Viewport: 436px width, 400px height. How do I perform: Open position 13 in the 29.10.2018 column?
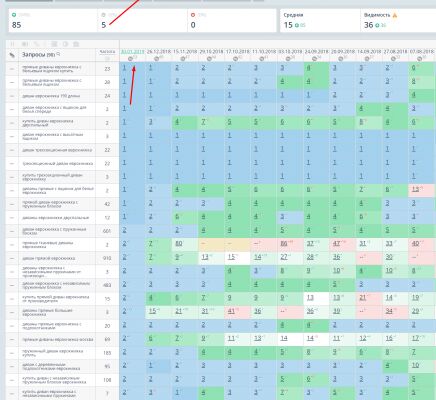pos(205,257)
